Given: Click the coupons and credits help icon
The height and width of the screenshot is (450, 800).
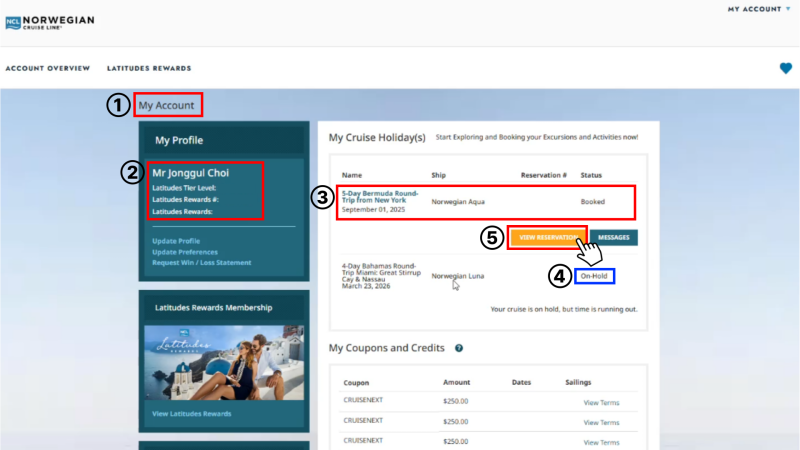Looking at the screenshot, I should (459, 348).
